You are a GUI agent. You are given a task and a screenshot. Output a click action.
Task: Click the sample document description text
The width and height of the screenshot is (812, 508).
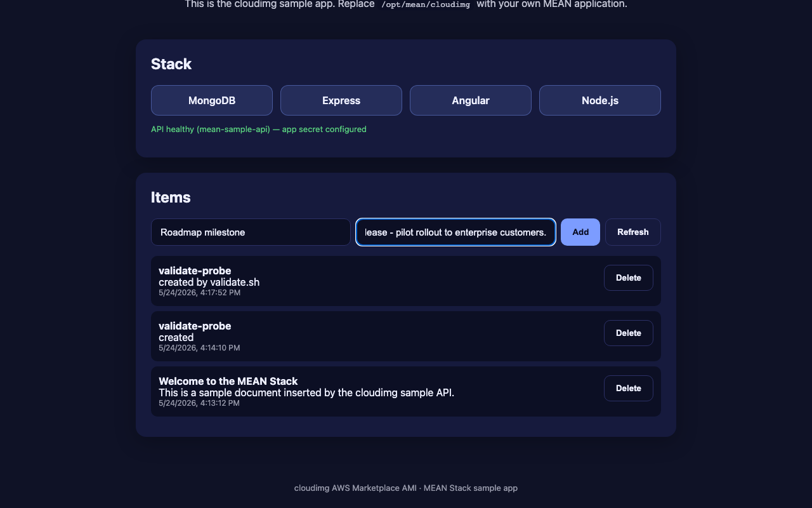pos(306,392)
